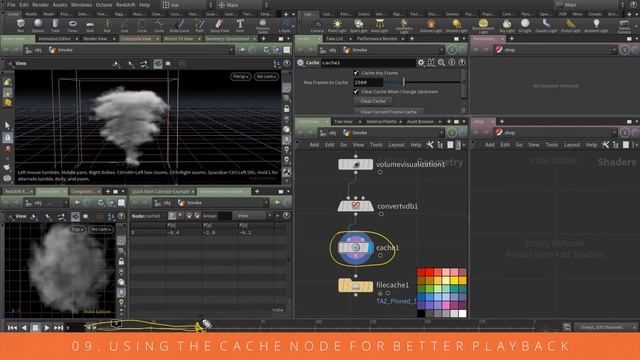Toggle viewport lock icon on right toolbar
Screen dimensions: 640x360
click(287, 109)
